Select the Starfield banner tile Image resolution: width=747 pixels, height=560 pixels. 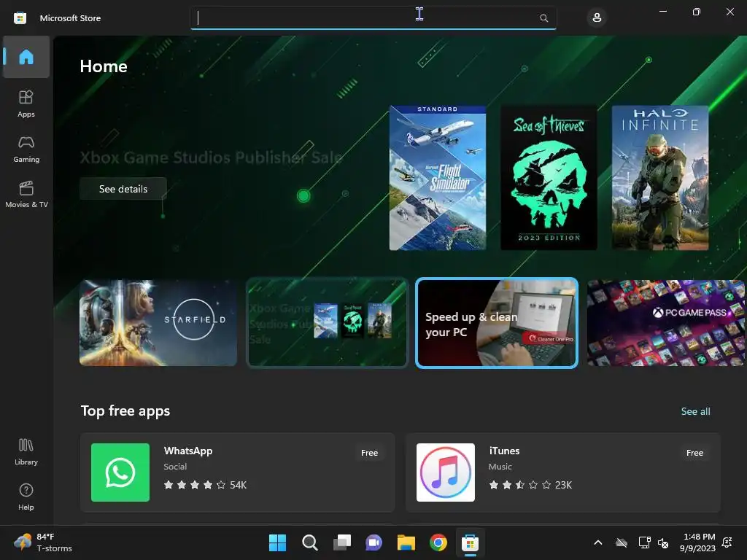(x=158, y=323)
